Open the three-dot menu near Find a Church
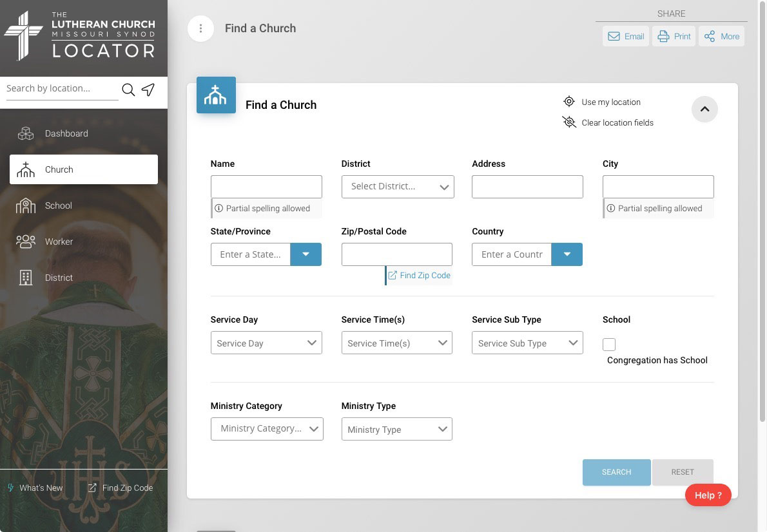Screen dimensions: 767x532 coord(200,28)
